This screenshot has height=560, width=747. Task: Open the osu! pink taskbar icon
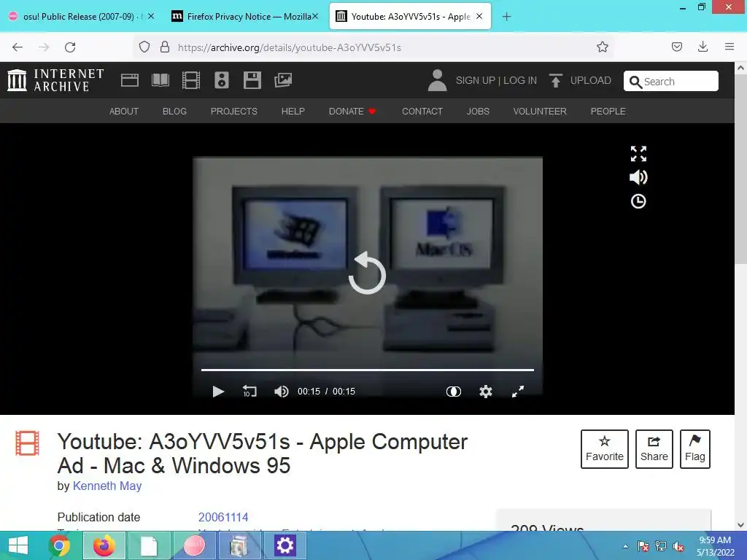click(194, 545)
